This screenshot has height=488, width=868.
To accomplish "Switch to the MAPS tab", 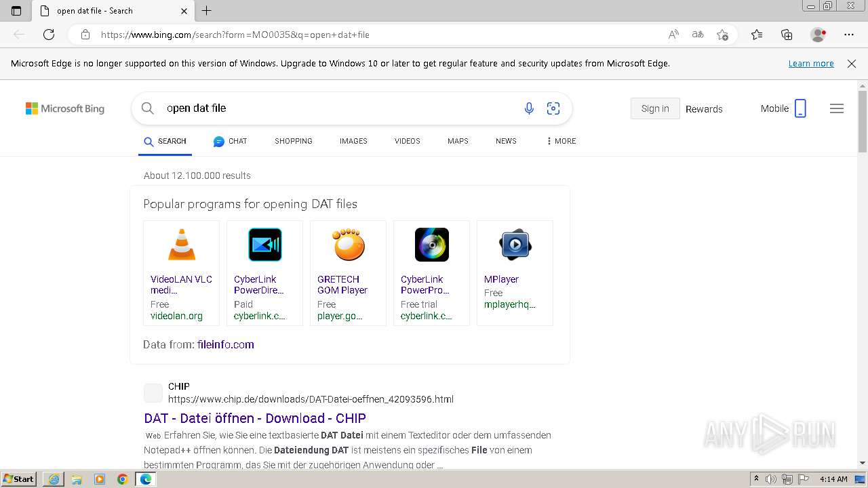I will (458, 141).
